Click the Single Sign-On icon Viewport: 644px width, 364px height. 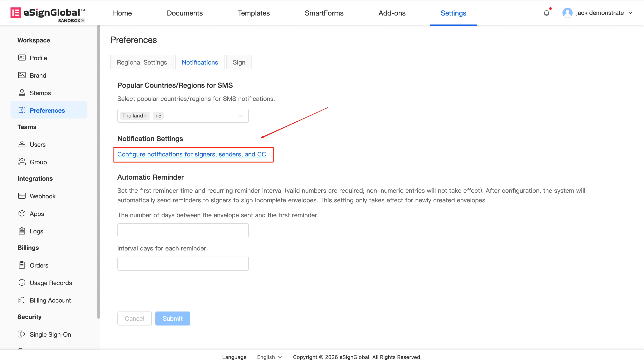coord(22,334)
